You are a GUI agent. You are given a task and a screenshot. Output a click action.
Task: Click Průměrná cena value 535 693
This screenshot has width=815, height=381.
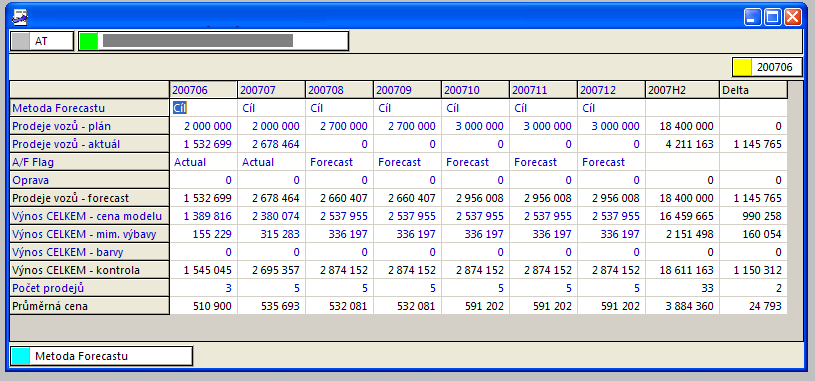(271, 306)
